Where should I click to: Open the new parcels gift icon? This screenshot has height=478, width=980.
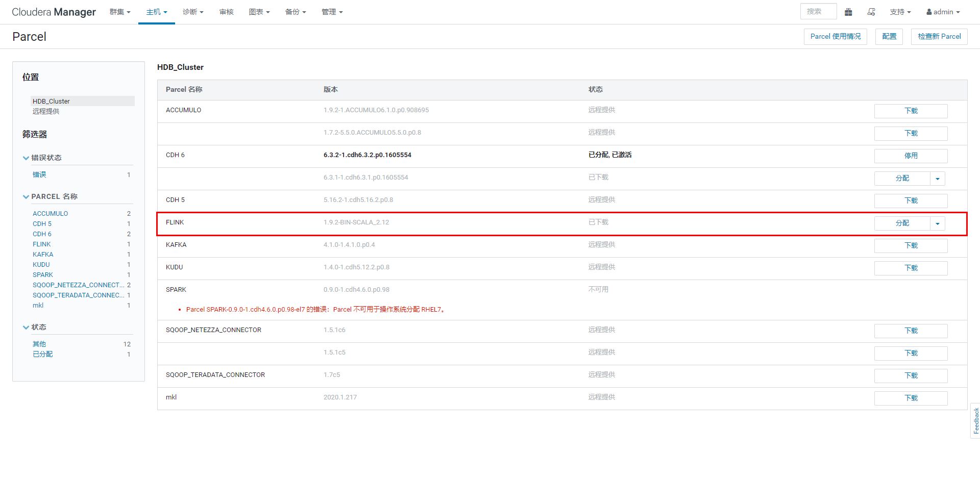point(848,12)
